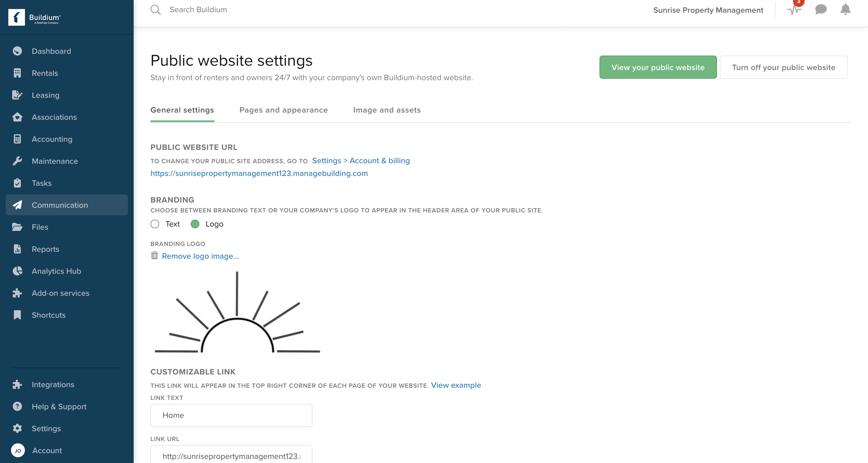The image size is (868, 463).
Task: Click the Help & Support question icon
Action: [x=17, y=406]
